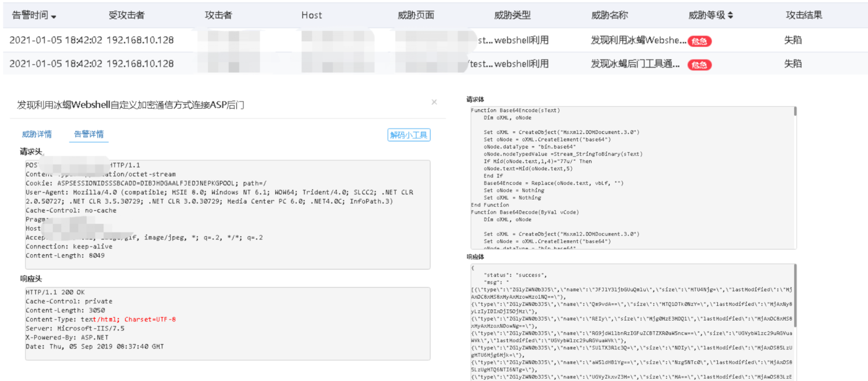Click the 攻击者 column header
The width and height of the screenshot is (868, 381).
218,15
